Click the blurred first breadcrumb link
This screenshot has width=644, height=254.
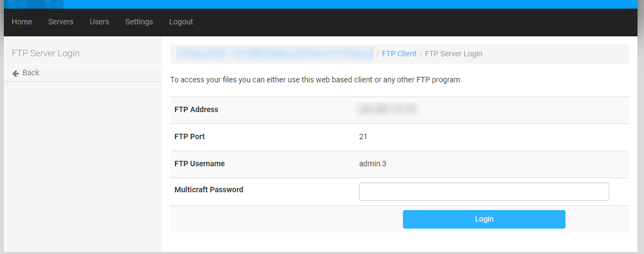click(275, 54)
